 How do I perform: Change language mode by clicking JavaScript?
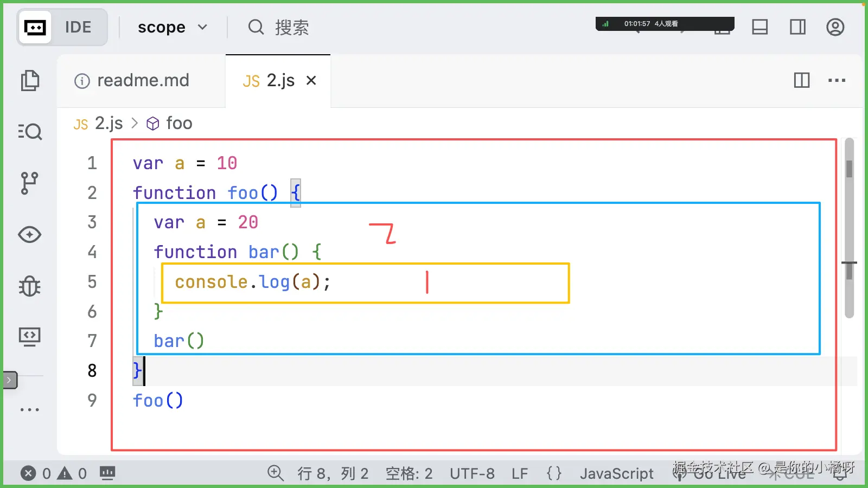click(617, 473)
